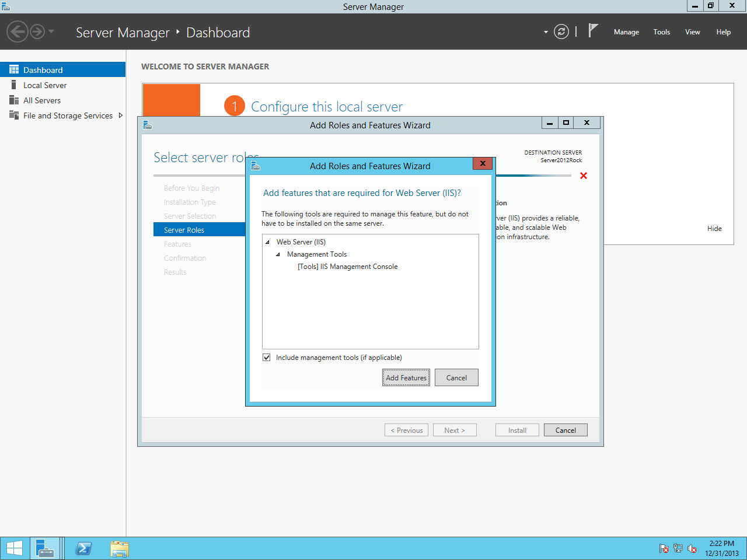The height and width of the screenshot is (560, 747).
Task: Toggle Include management tools checkbox
Action: coord(267,358)
